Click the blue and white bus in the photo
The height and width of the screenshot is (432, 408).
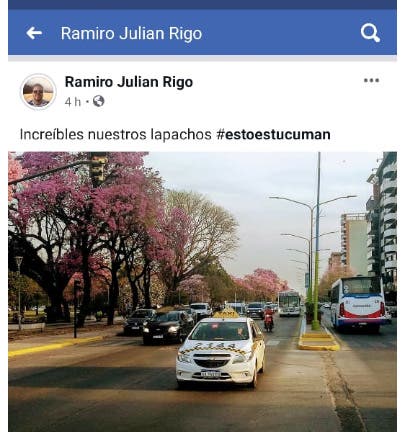[357, 303]
